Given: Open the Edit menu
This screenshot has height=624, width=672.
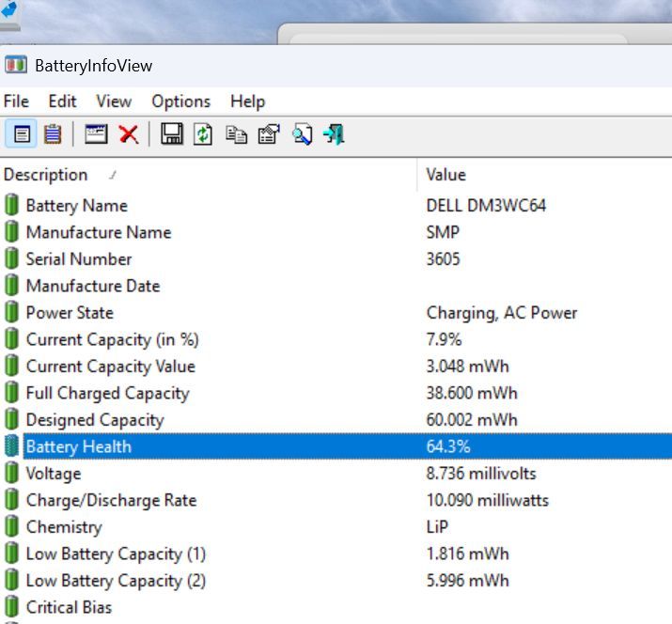Looking at the screenshot, I should [x=63, y=101].
